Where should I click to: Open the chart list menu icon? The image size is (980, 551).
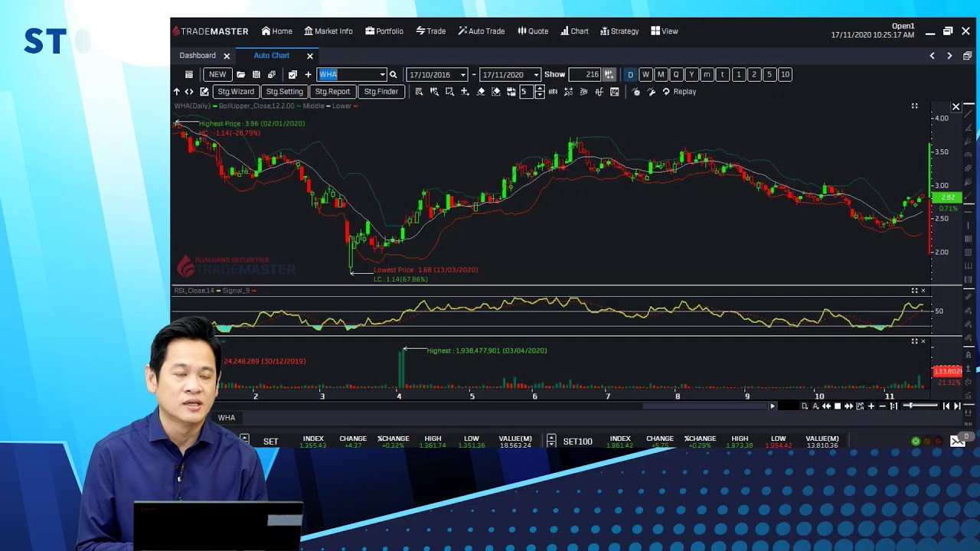pyautogui.click(x=188, y=74)
